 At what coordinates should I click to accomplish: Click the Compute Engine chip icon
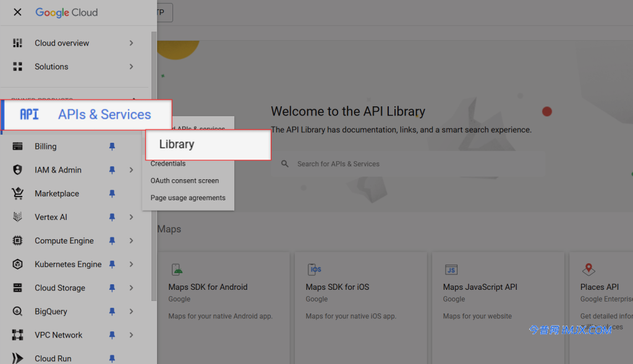click(17, 241)
